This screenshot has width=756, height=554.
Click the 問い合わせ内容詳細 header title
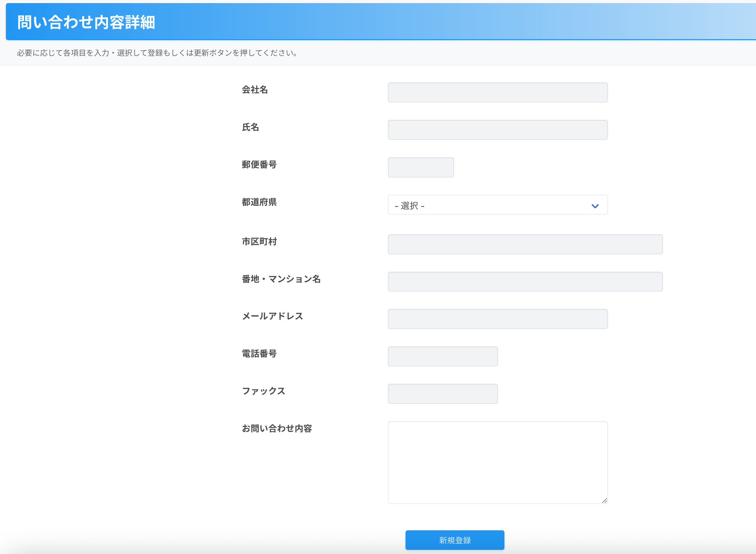coord(86,22)
